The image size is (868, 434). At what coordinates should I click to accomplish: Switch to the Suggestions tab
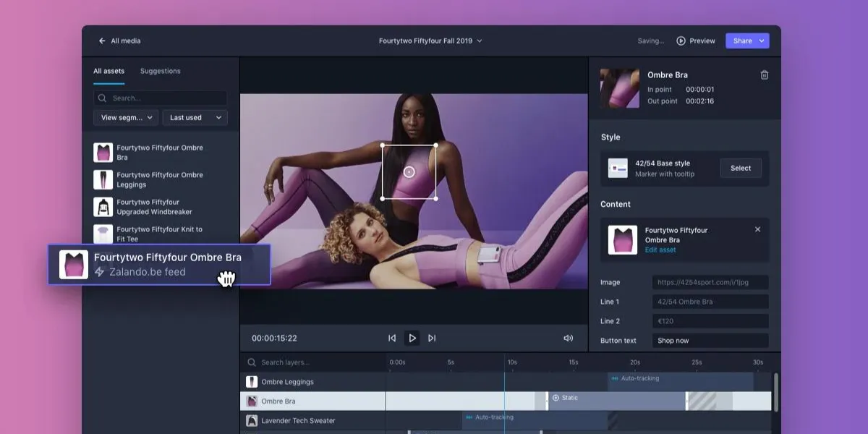coord(160,71)
